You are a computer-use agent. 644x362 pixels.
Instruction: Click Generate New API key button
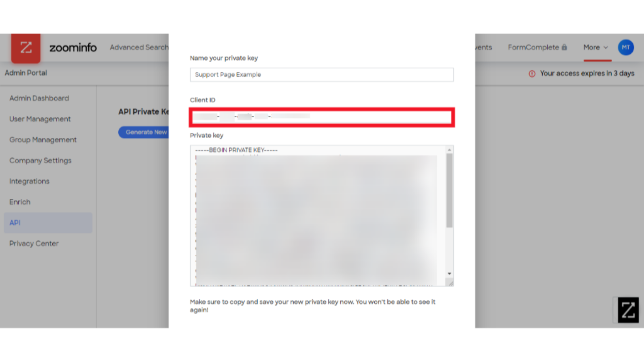[x=146, y=132]
